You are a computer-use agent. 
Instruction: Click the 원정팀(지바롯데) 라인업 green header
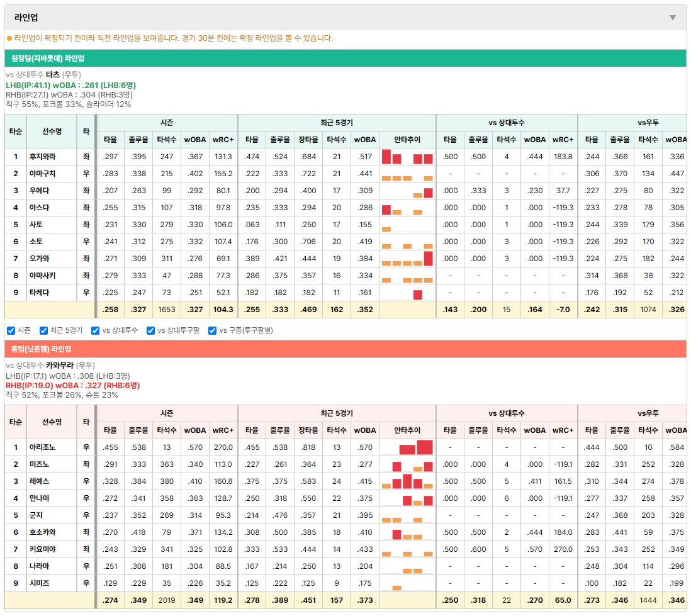coord(345,58)
